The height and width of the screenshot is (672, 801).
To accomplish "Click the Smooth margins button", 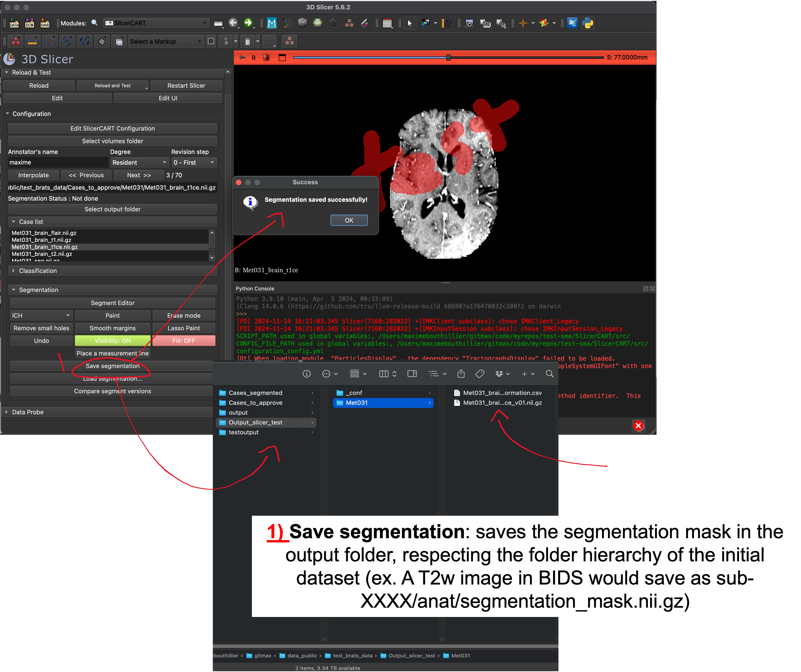I will tap(113, 328).
